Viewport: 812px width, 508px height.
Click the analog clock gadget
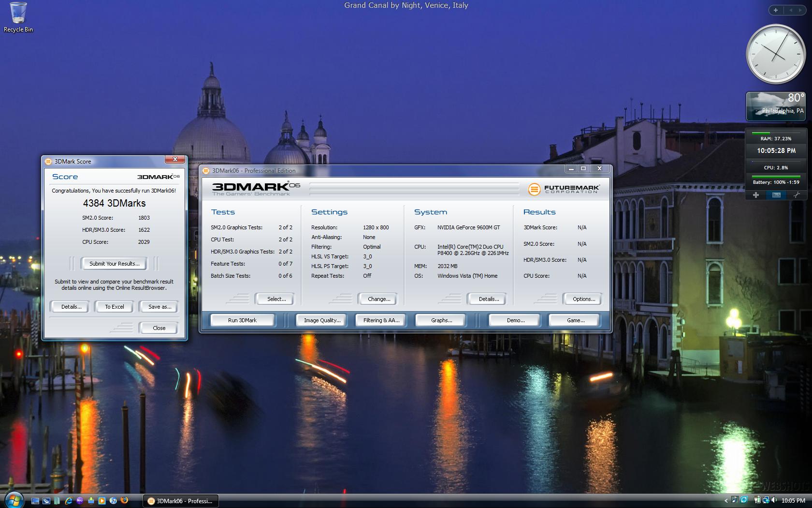pos(776,54)
